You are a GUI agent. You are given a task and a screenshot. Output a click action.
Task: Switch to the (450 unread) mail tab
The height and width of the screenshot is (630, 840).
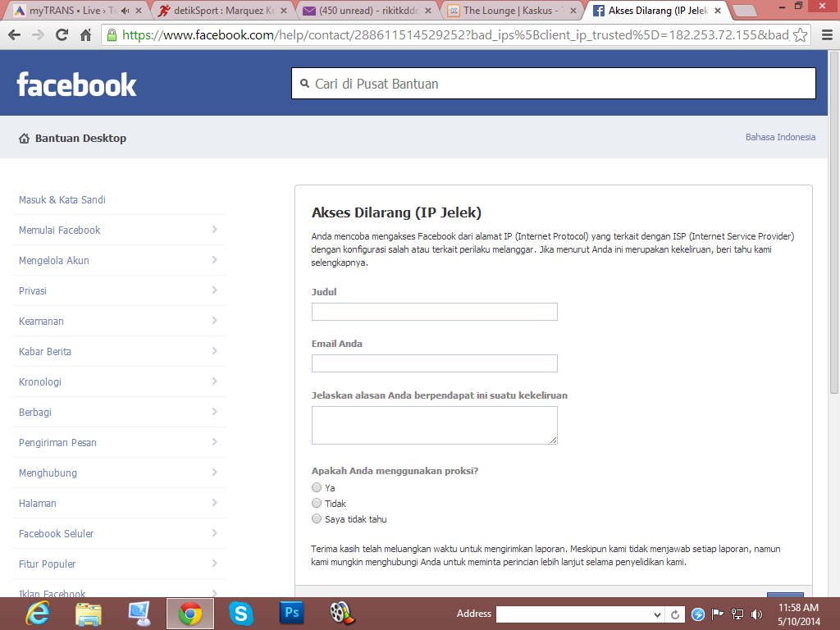368,11
